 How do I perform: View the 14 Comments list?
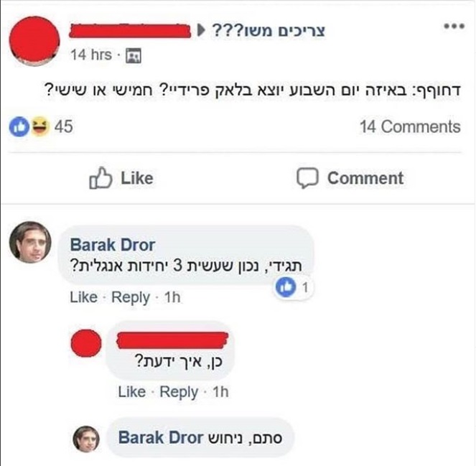[410, 126]
